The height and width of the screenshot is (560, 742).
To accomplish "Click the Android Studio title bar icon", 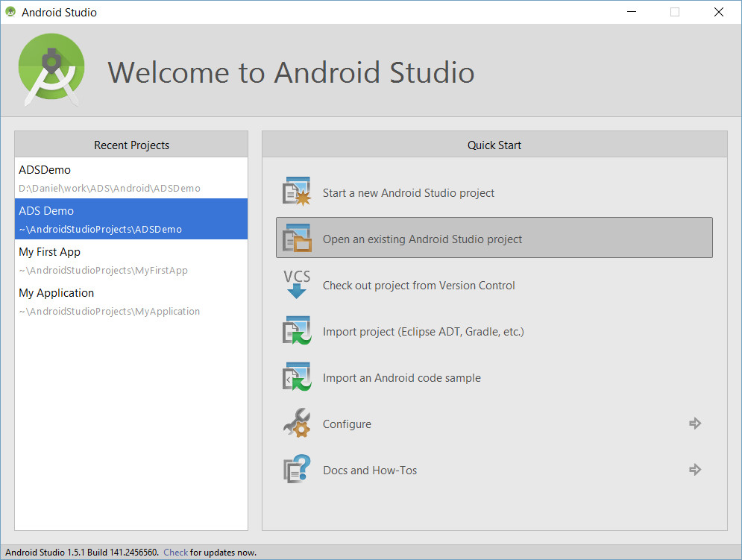I will [x=10, y=12].
